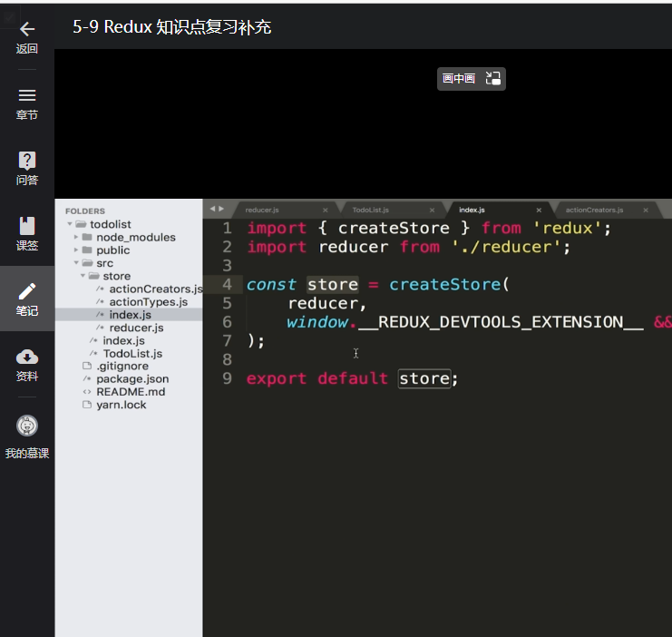Screen dimensions: 672x637
Task: Switch to the actionCreators.js tab
Action: click(594, 210)
